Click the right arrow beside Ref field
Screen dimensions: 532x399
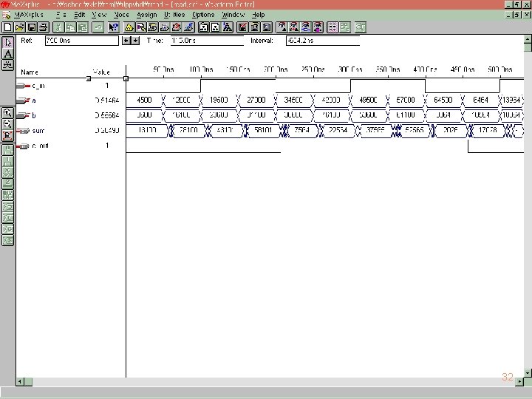(135, 41)
